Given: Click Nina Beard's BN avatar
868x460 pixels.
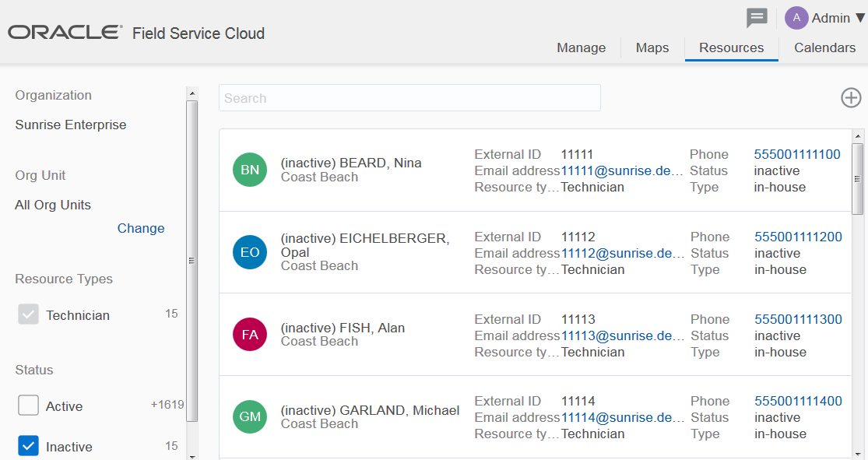Looking at the screenshot, I should tap(250, 170).
